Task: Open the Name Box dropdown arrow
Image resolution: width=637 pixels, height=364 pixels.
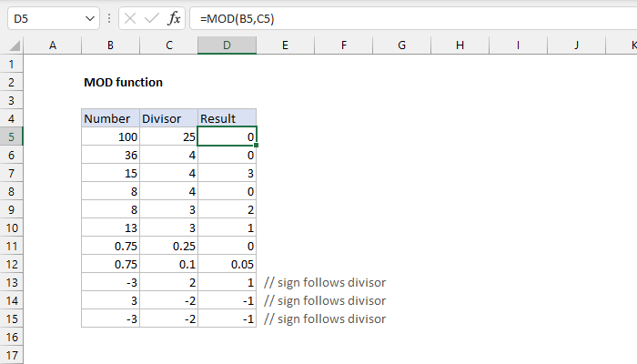Action: click(90, 19)
